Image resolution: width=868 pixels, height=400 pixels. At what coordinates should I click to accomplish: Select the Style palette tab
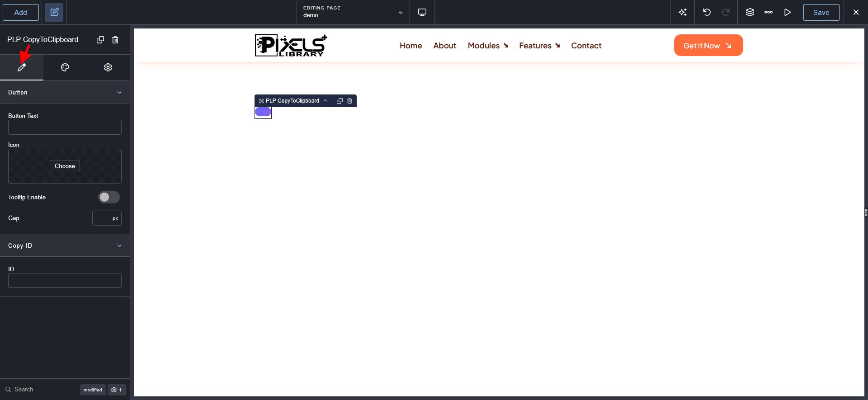coord(65,67)
